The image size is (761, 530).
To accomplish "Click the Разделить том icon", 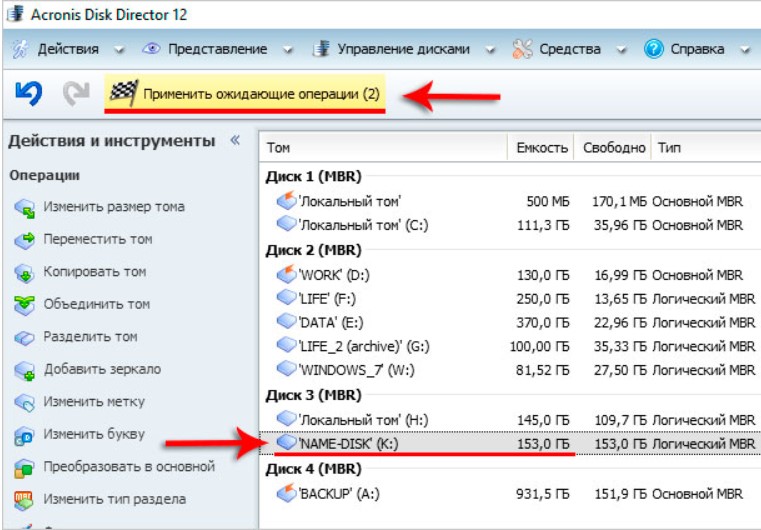I will (x=24, y=338).
